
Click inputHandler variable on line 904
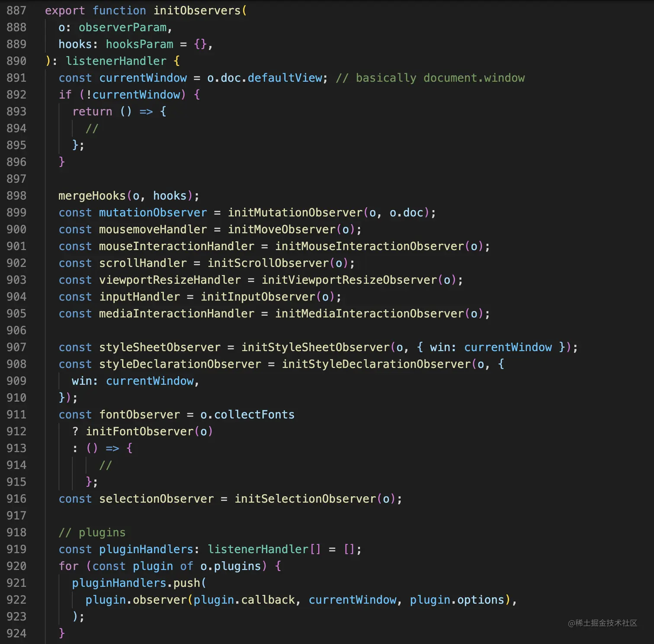(x=140, y=297)
